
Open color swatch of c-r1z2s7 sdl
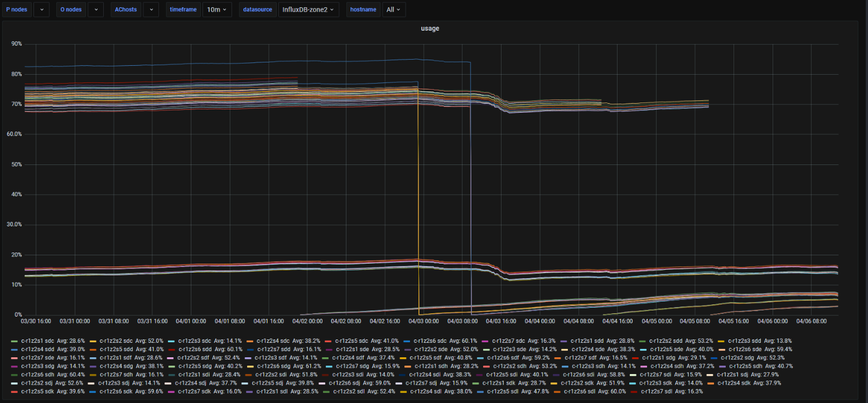point(634,391)
